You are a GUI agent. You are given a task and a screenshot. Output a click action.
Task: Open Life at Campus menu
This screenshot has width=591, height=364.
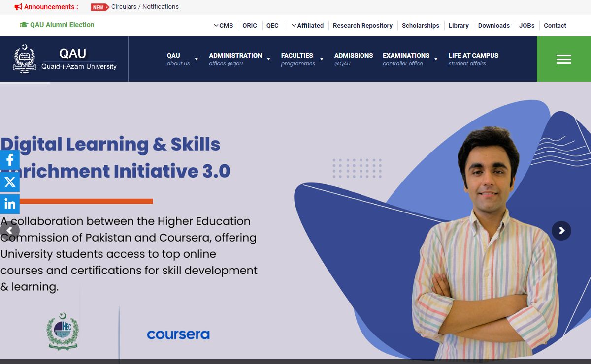473,59
